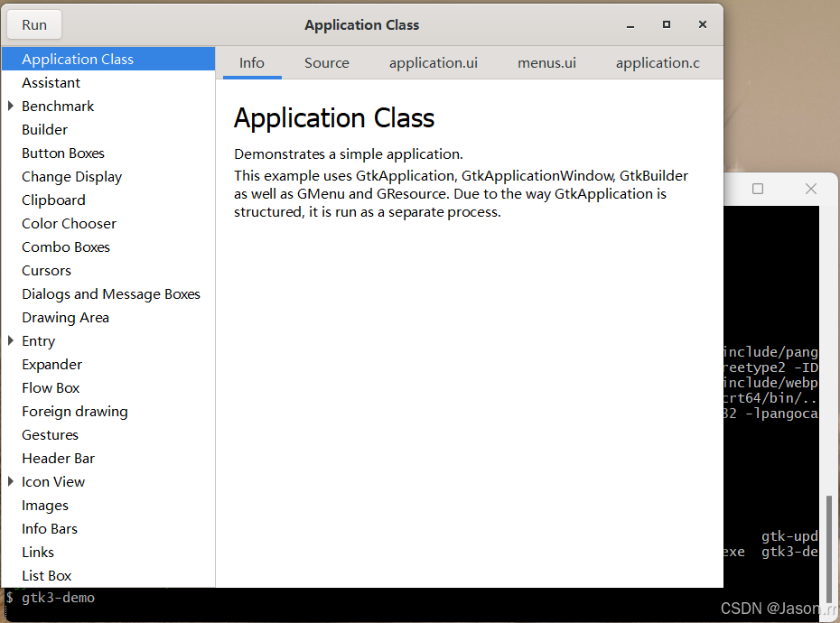The width and height of the screenshot is (840, 623).
Task: Click 'Demonstrates a simple application.' text
Action: pos(349,154)
